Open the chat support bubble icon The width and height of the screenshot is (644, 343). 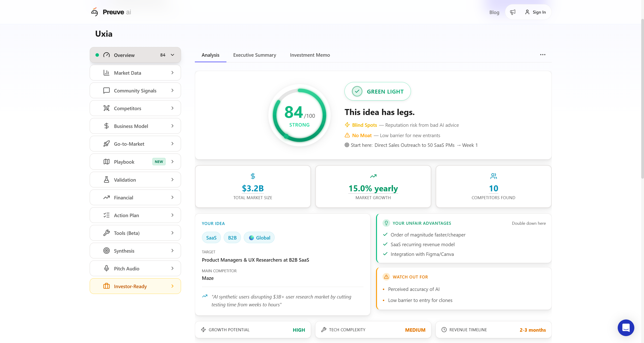[x=626, y=328]
